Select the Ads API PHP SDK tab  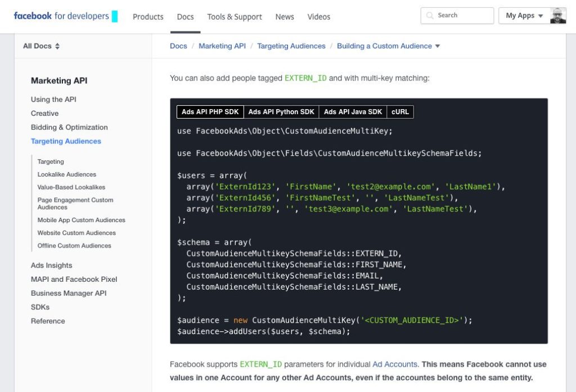coord(210,112)
